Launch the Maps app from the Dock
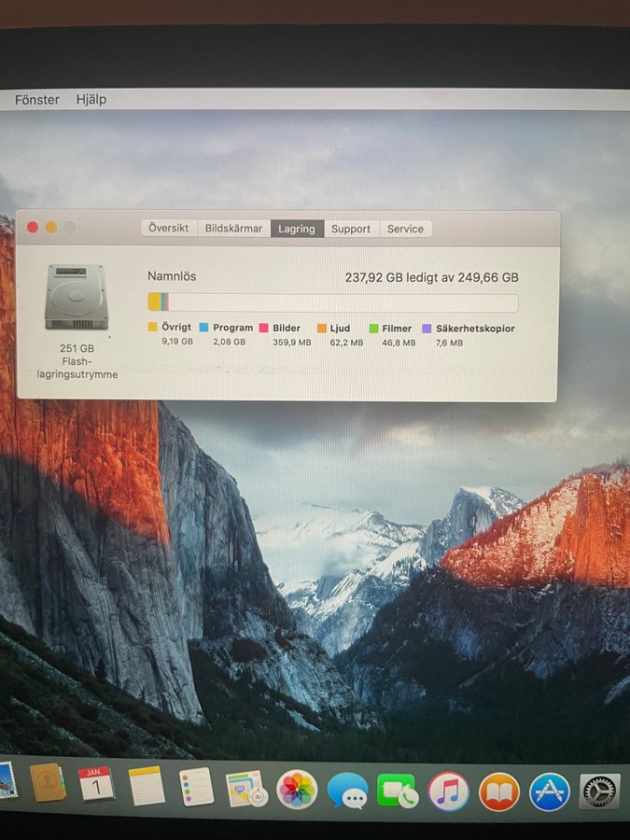 (246, 789)
